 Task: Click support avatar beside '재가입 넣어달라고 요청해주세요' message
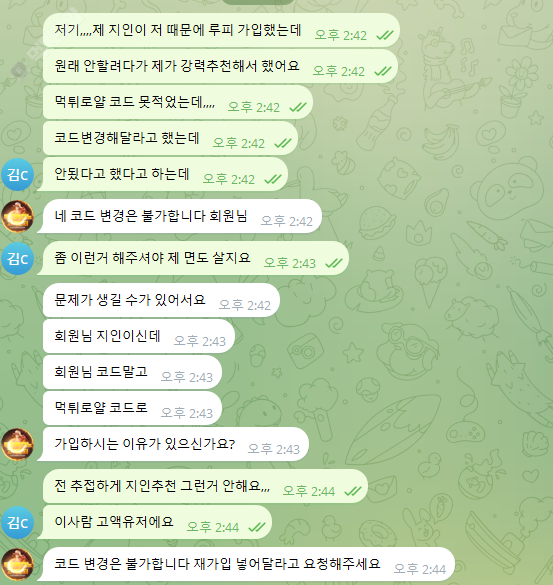coord(18,564)
